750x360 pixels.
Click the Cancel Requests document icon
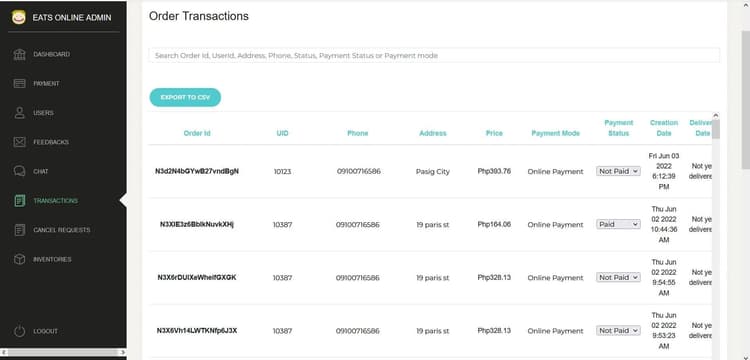20,230
